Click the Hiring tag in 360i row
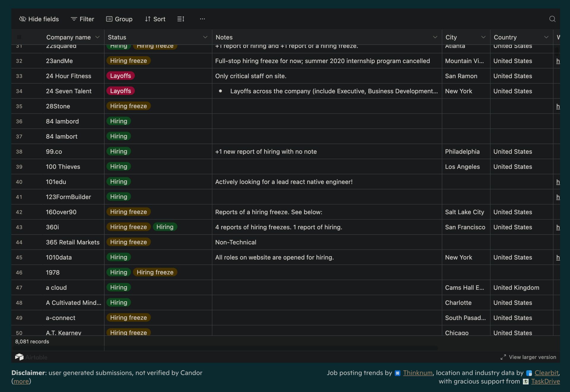Image resolution: width=570 pixels, height=392 pixels. click(x=165, y=227)
